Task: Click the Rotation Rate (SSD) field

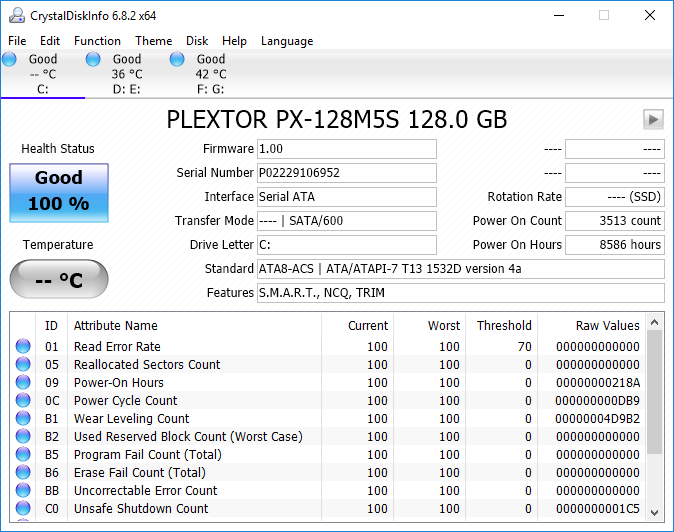Action: (615, 197)
